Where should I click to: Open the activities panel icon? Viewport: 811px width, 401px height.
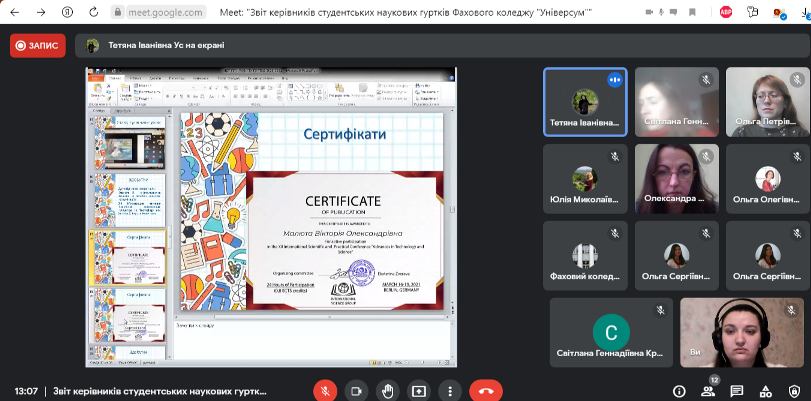[766, 391]
